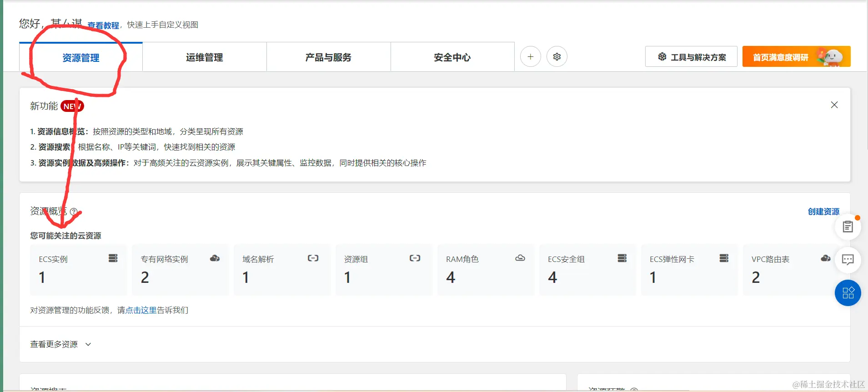Select the 产品与服务 tab

tap(328, 57)
